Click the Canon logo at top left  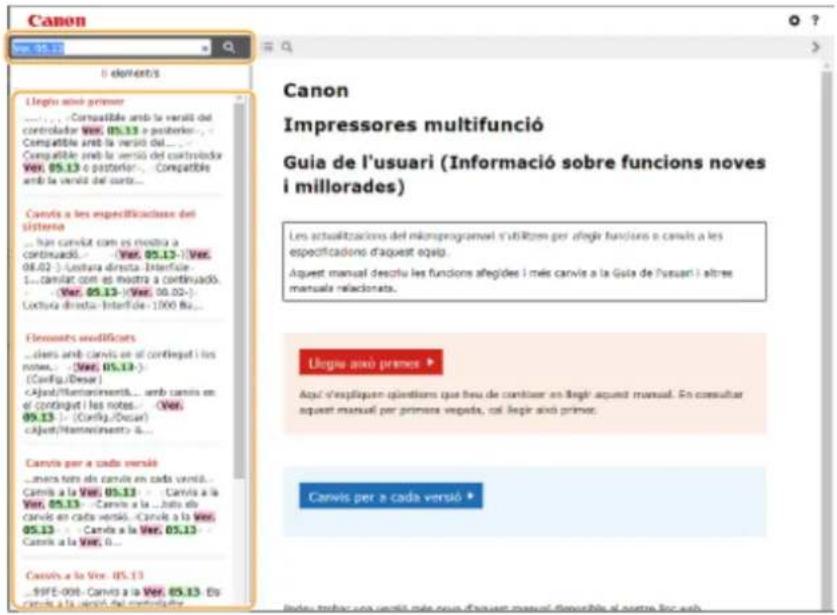pyautogui.click(x=57, y=21)
